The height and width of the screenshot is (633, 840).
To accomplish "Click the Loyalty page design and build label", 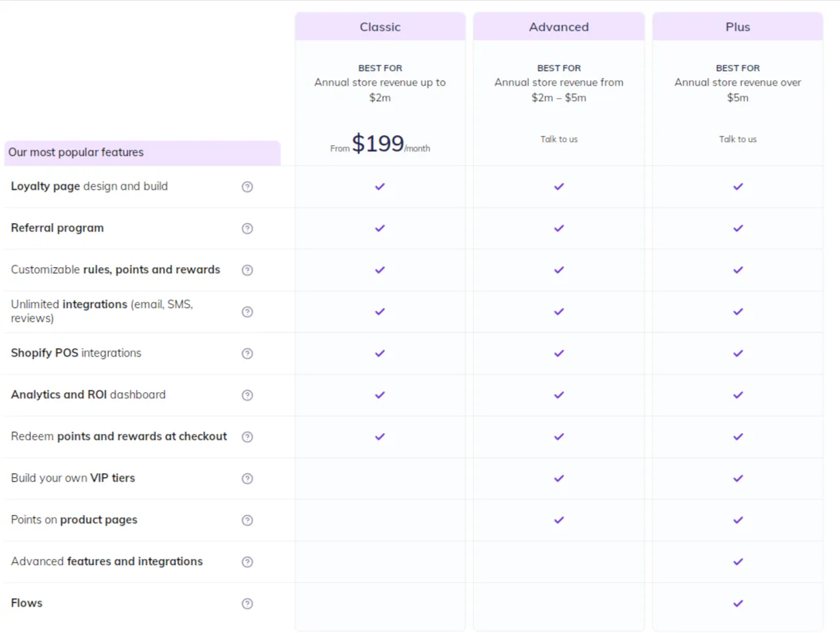I will click(x=90, y=186).
